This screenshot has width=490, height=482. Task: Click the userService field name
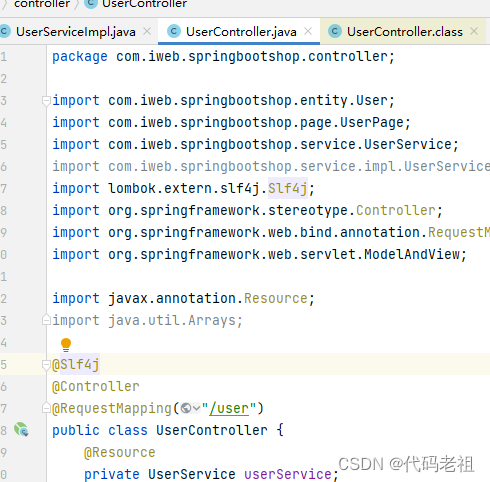(x=288, y=474)
